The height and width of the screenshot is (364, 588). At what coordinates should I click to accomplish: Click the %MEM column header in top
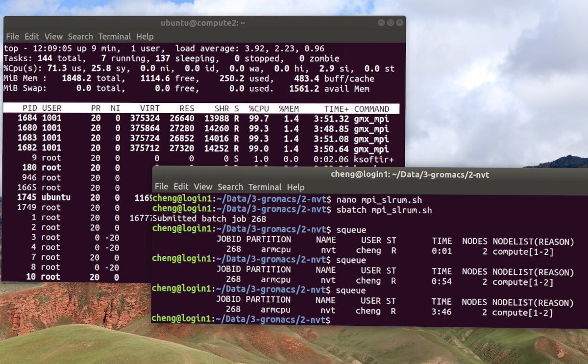pyautogui.click(x=289, y=109)
